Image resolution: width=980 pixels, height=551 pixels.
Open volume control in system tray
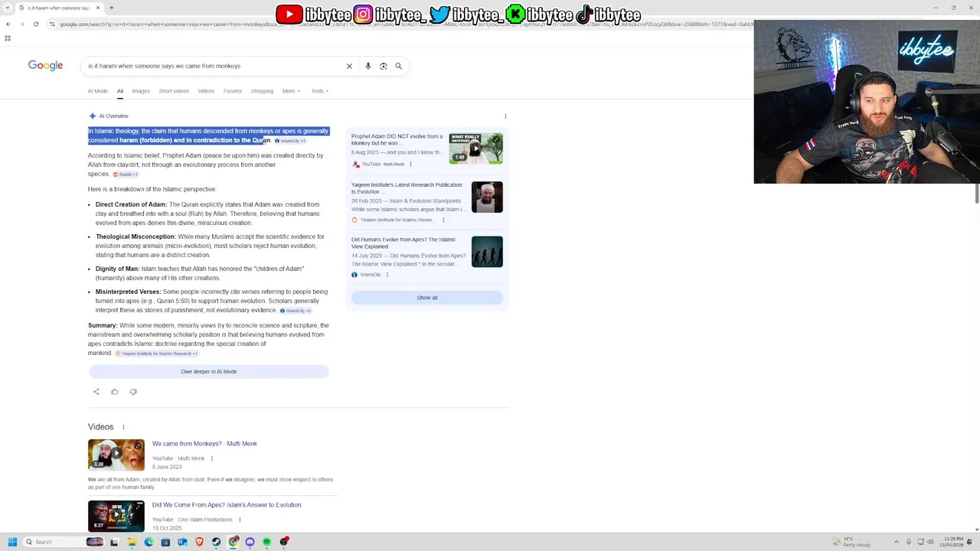930,542
